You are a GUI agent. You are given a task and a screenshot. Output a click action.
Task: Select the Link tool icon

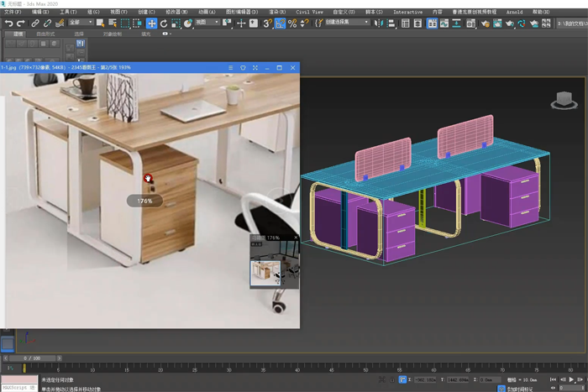pos(35,24)
